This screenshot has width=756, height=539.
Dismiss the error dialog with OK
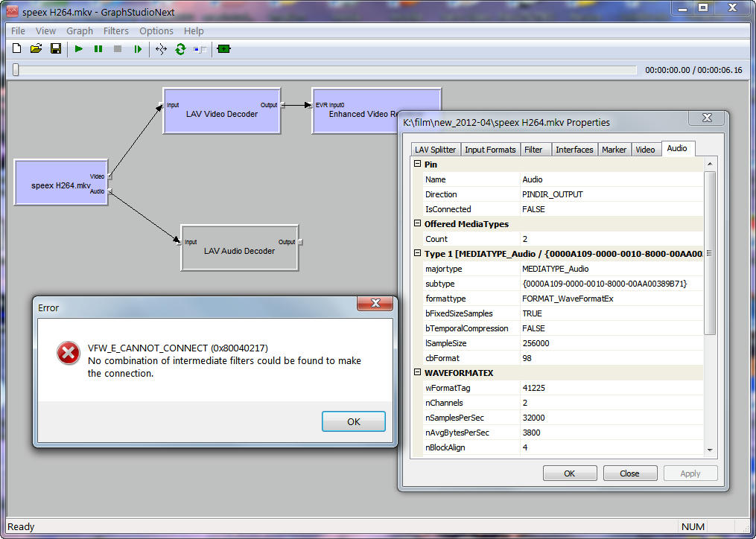(353, 421)
